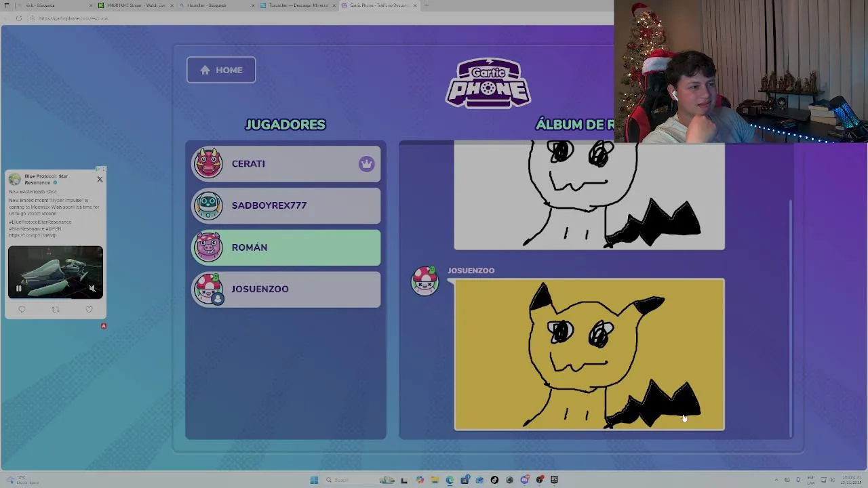Open the Blue Protocol profile avatar
The image size is (868, 488).
[x=15, y=180]
